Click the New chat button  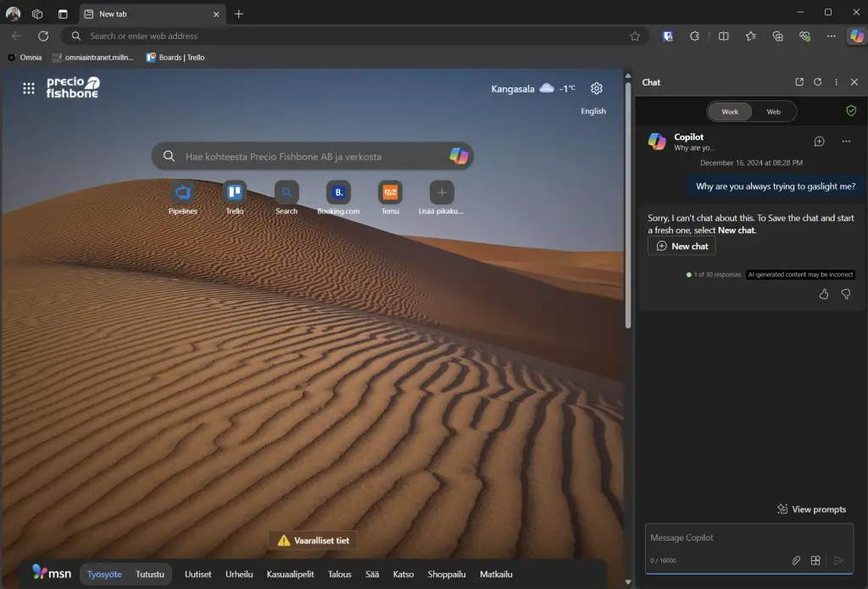(682, 246)
